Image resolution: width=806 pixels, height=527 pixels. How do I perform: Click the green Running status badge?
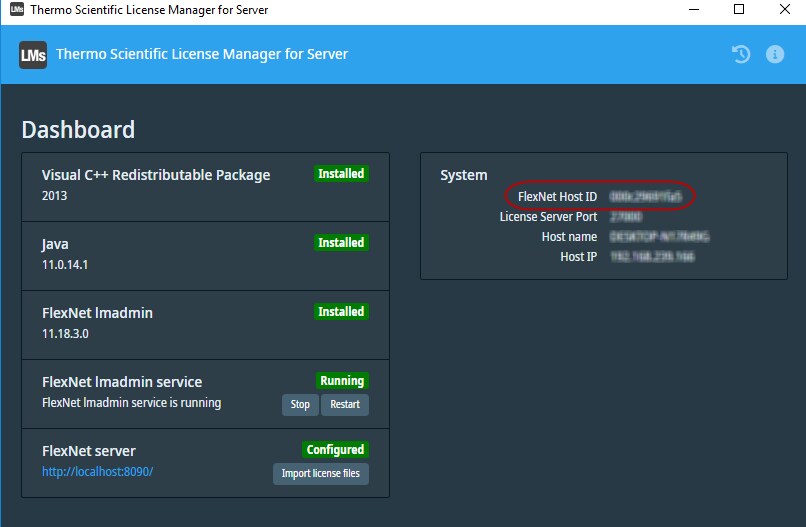[x=342, y=381]
